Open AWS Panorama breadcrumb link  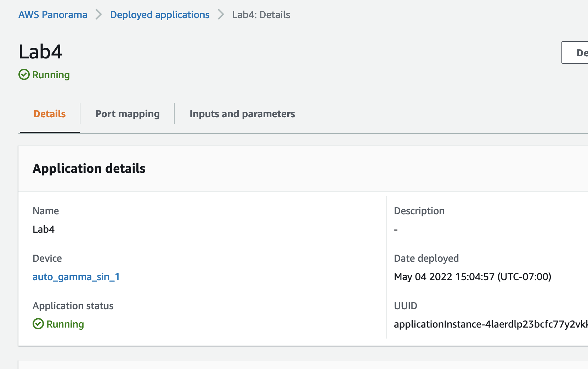53,15
